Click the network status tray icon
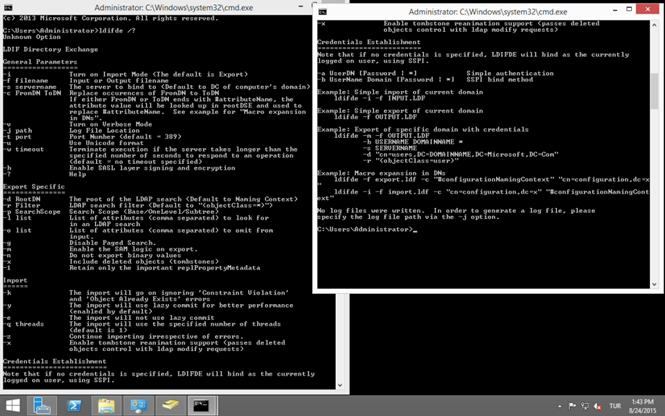This screenshot has width=665, height=416. [585, 406]
